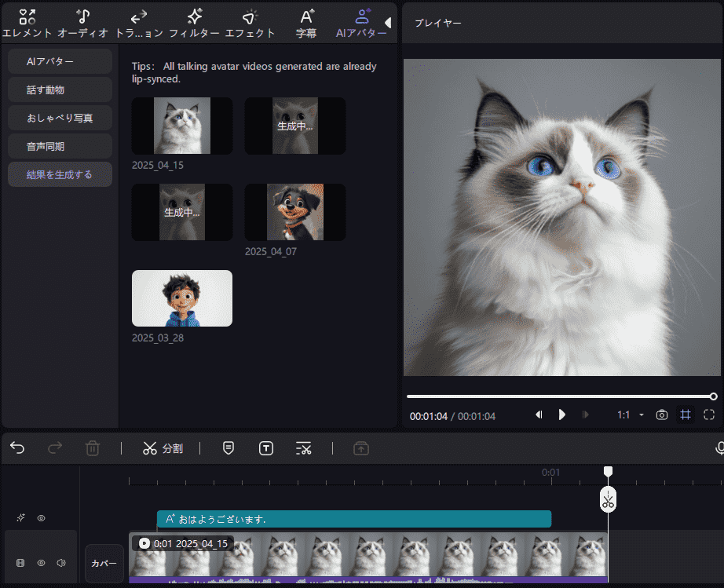Collapse the media panel with the chevron
724x588 pixels.
point(388,22)
